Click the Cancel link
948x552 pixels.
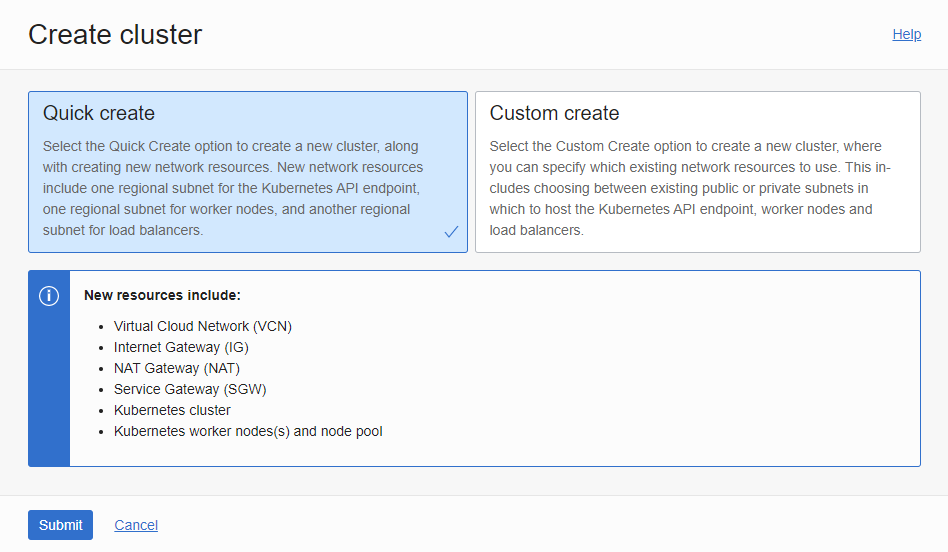pos(136,525)
